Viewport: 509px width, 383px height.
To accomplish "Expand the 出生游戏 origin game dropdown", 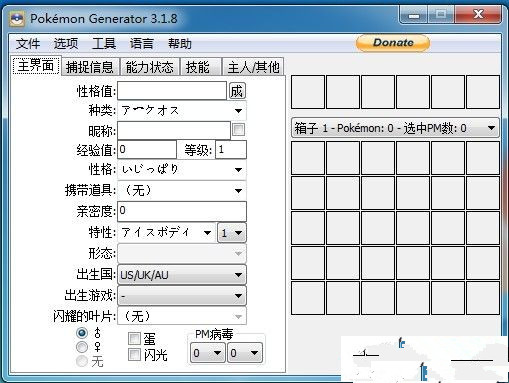I will click(x=182, y=296).
